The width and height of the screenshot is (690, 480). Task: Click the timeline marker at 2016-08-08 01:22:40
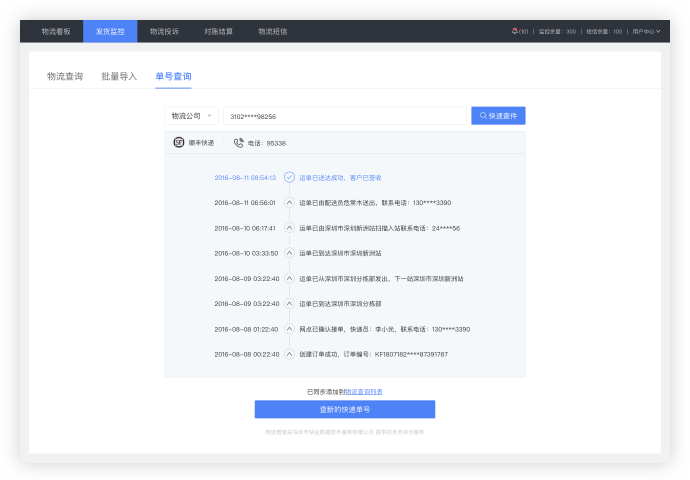[289, 329]
